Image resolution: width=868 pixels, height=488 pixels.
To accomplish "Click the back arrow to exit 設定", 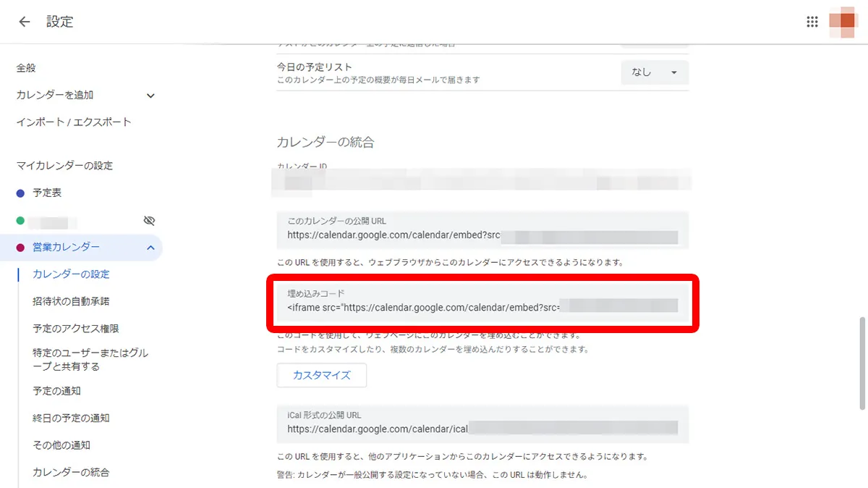I will 24,22.
